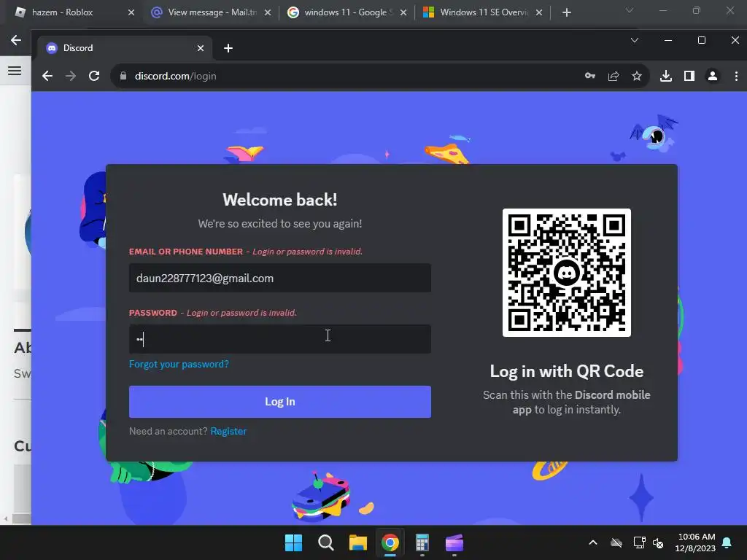Click the Log In button
747x560 pixels.
click(279, 402)
